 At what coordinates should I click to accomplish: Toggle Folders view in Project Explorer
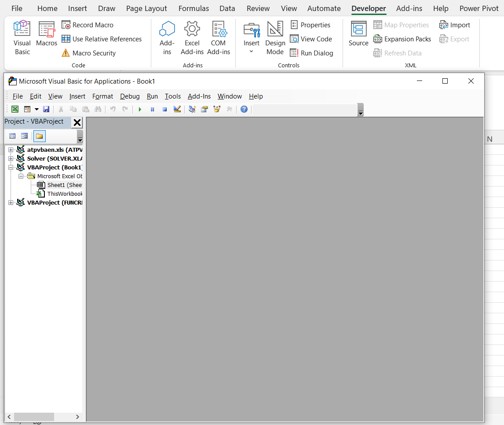point(39,136)
